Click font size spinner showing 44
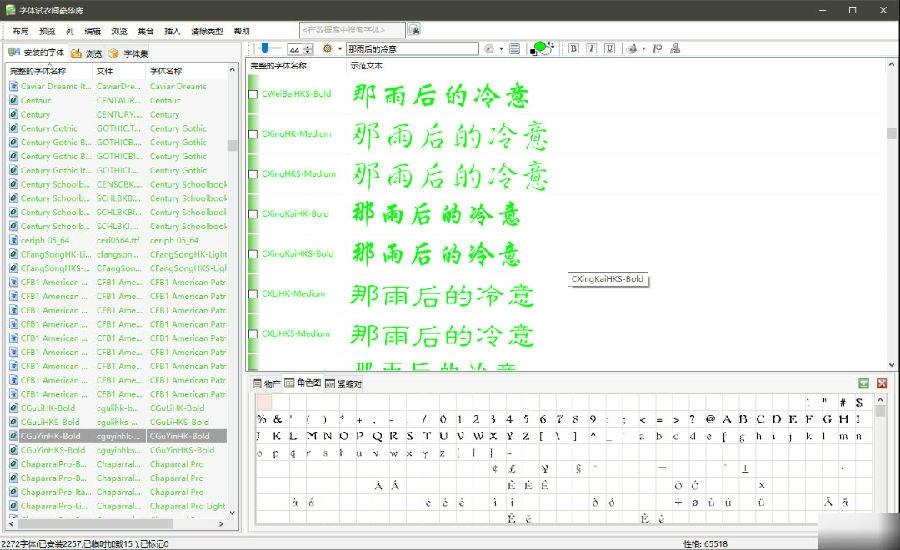The width and height of the screenshot is (900, 550). (300, 49)
